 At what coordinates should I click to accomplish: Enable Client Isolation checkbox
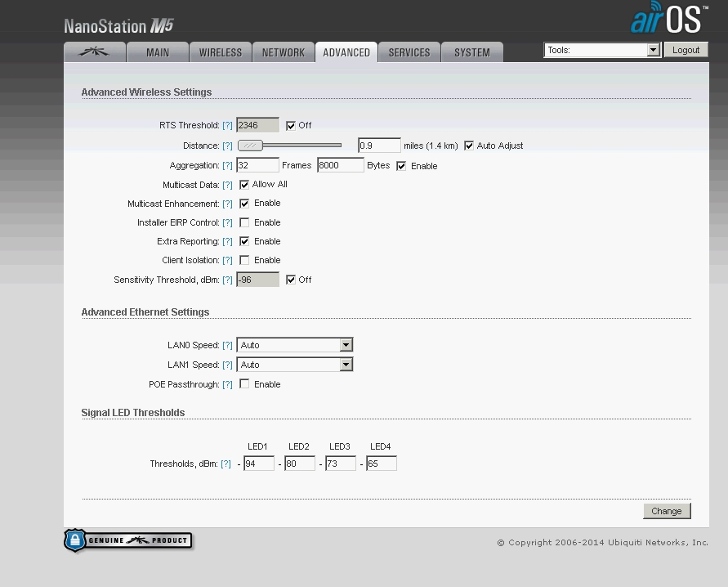click(244, 260)
